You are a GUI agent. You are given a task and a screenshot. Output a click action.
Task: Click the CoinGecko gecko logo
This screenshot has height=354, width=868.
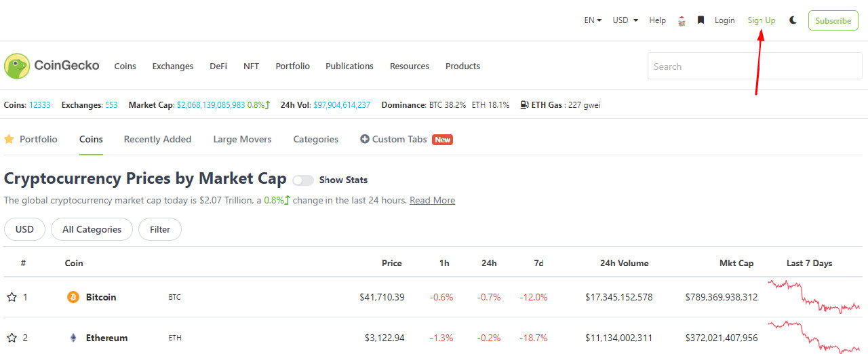[17, 66]
